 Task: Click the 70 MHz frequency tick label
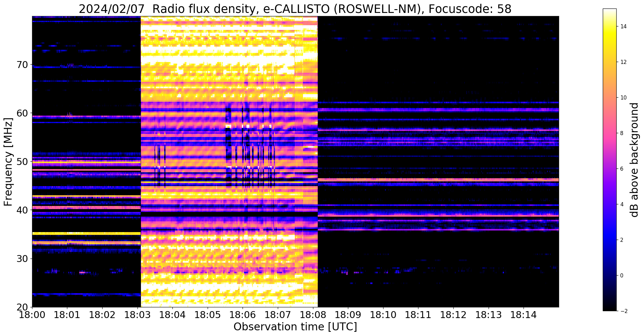click(x=23, y=65)
